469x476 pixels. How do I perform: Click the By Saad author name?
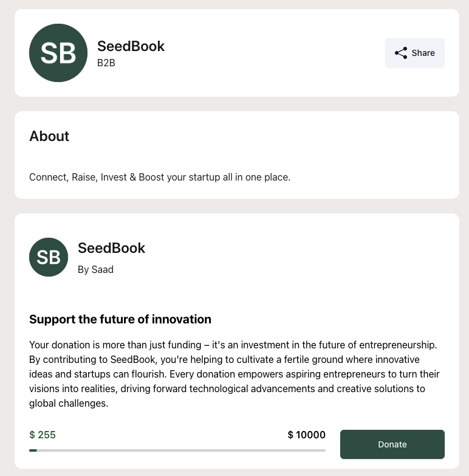pos(95,269)
